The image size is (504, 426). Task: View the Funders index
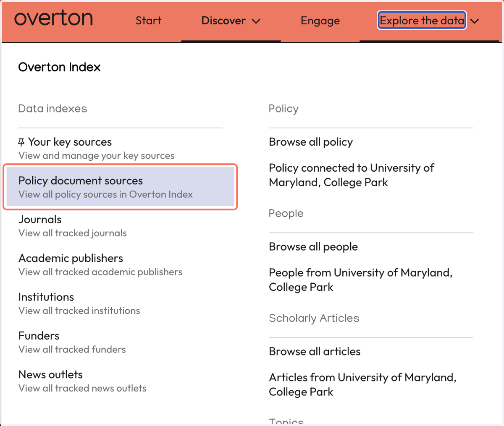click(39, 336)
